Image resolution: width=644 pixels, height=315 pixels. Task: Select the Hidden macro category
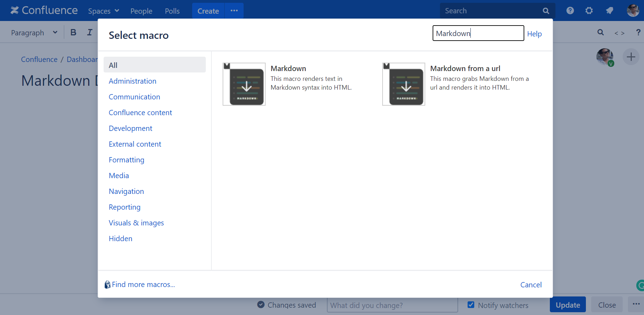120,239
